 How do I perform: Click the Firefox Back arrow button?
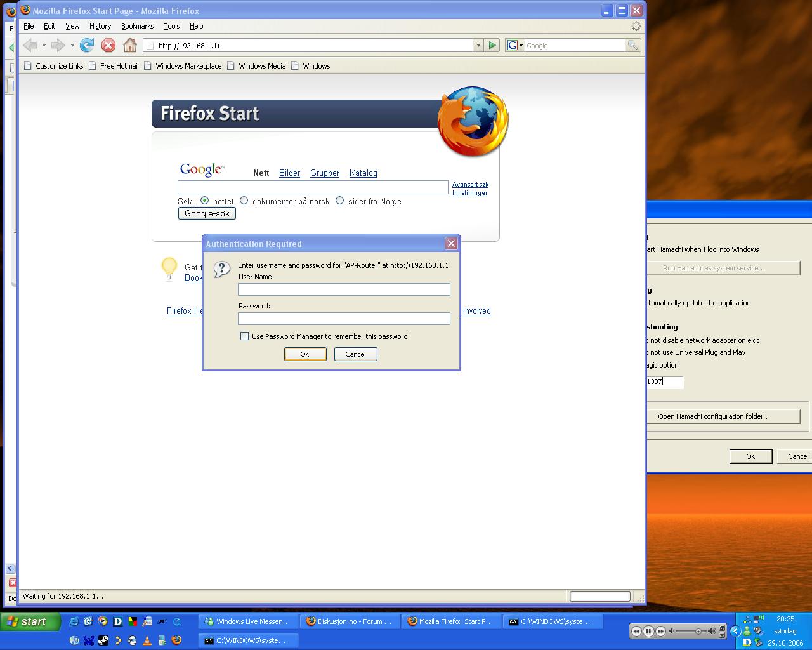click(x=30, y=45)
